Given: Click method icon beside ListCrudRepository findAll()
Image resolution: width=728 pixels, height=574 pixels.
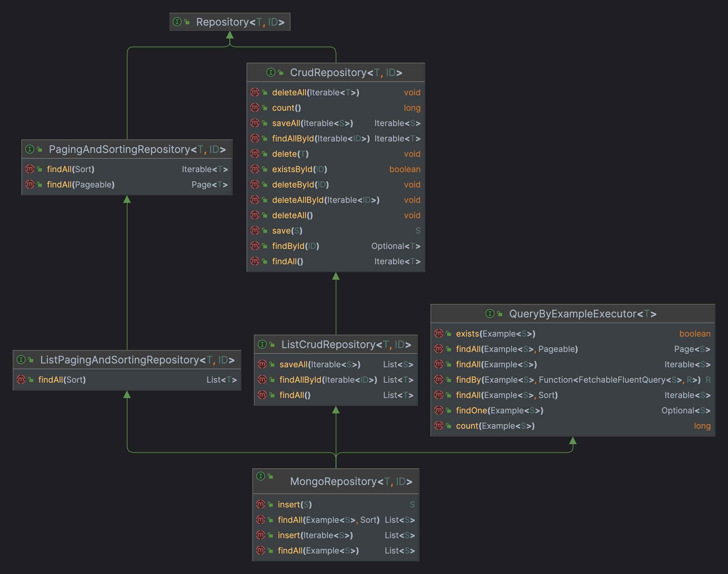Looking at the screenshot, I should pyautogui.click(x=262, y=395).
